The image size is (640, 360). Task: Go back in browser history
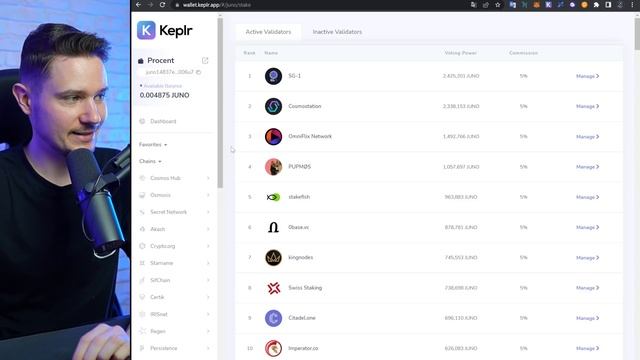pyautogui.click(x=138, y=5)
